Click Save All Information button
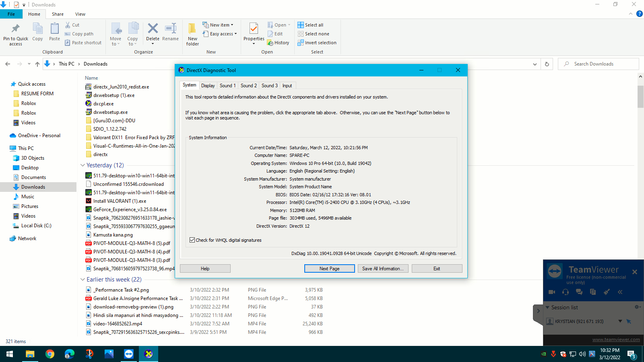 click(383, 269)
